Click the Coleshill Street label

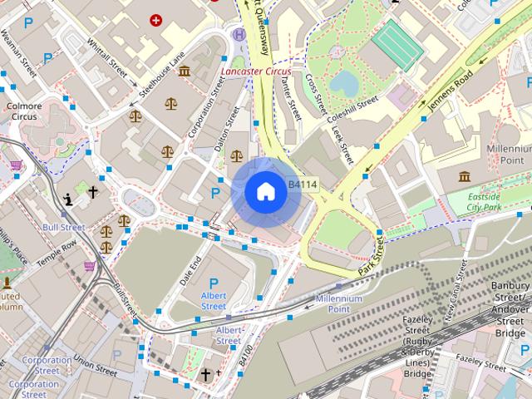click(352, 109)
